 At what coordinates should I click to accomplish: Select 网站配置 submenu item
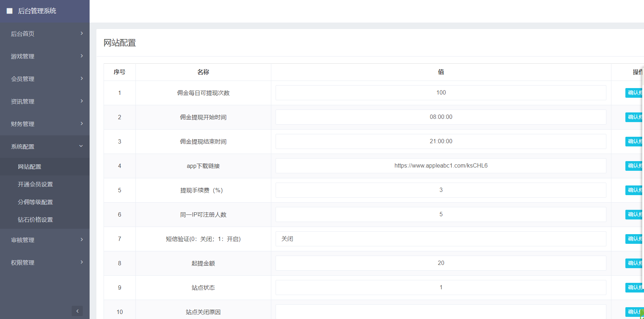[30, 166]
